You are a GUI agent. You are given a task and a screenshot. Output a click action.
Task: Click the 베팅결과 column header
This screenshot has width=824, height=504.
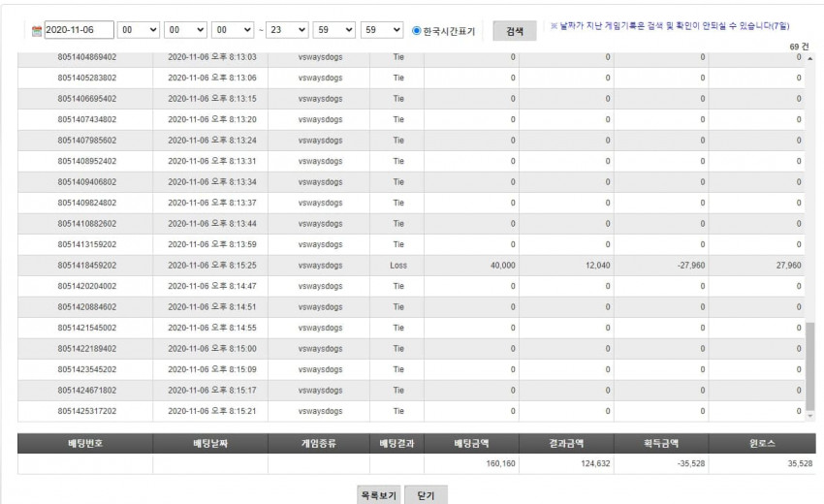tap(396, 443)
